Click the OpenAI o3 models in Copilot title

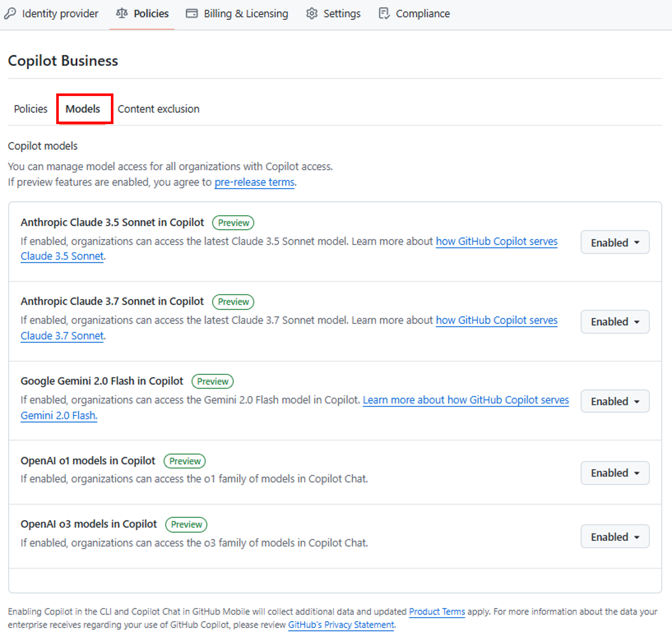[x=89, y=524]
